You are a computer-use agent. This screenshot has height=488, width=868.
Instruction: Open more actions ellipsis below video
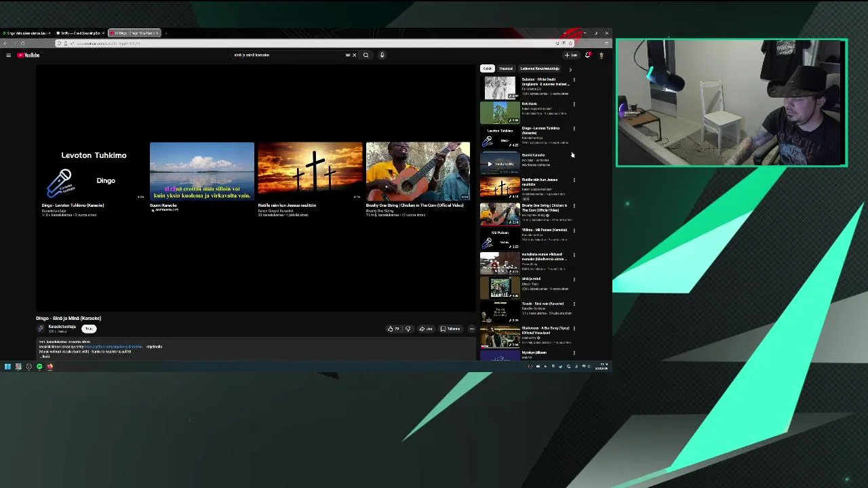coord(471,329)
